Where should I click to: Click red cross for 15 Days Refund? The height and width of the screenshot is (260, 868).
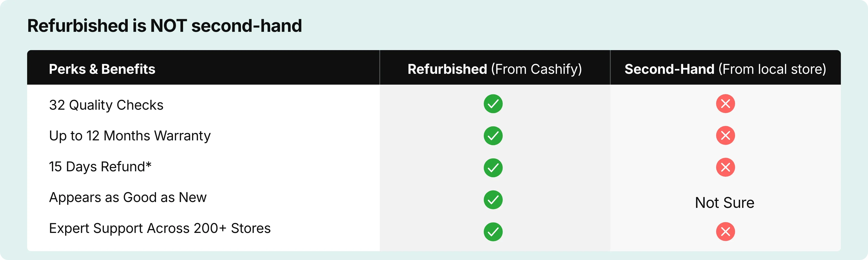coord(725,167)
